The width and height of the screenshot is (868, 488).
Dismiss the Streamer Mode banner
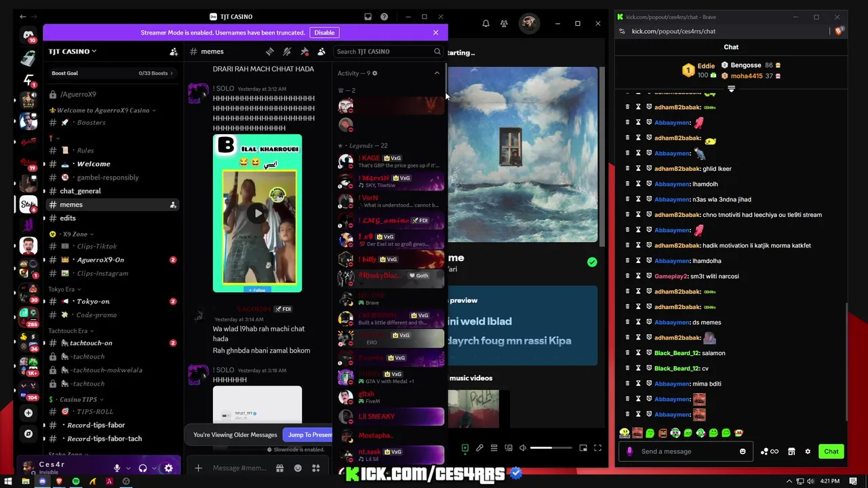click(435, 33)
